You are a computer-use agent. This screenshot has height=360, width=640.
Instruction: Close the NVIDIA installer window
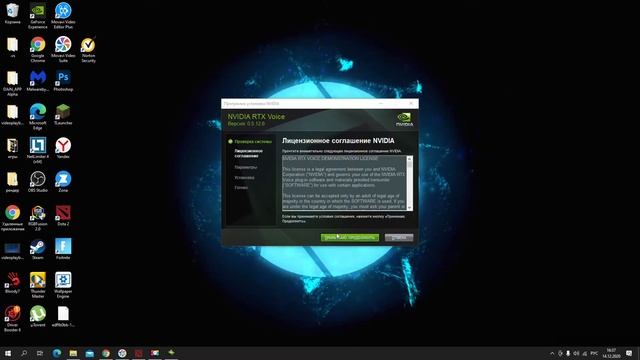coord(411,104)
